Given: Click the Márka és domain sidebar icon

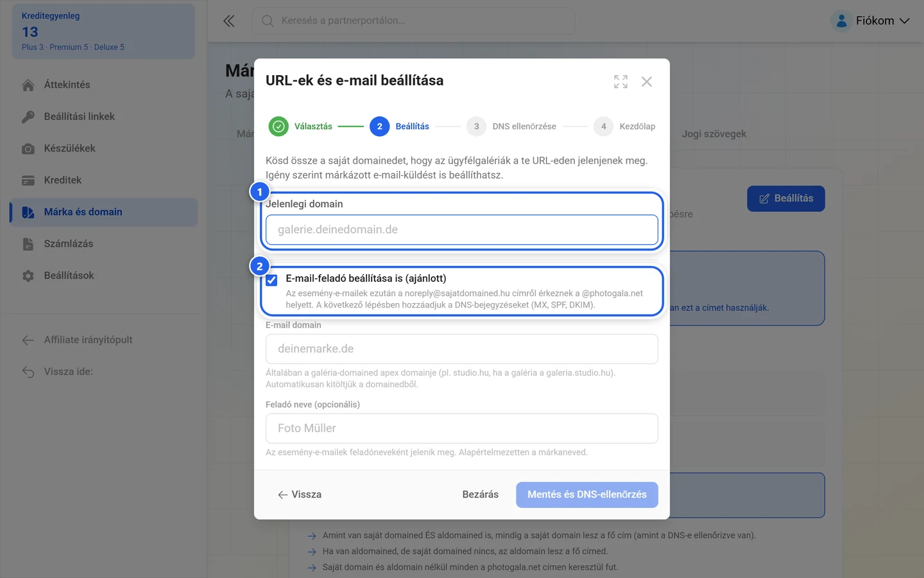Looking at the screenshot, I should click(x=28, y=213).
